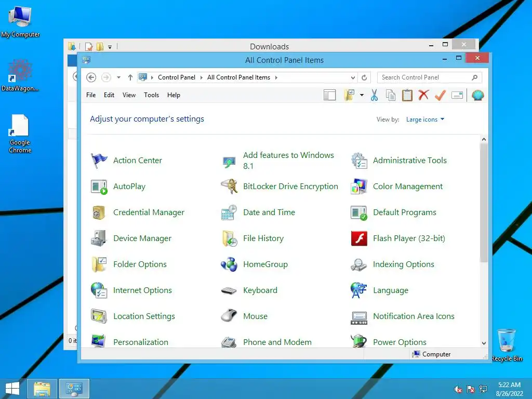This screenshot has height=399, width=532.
Task: Open the Color Management icon
Action: tap(359, 187)
